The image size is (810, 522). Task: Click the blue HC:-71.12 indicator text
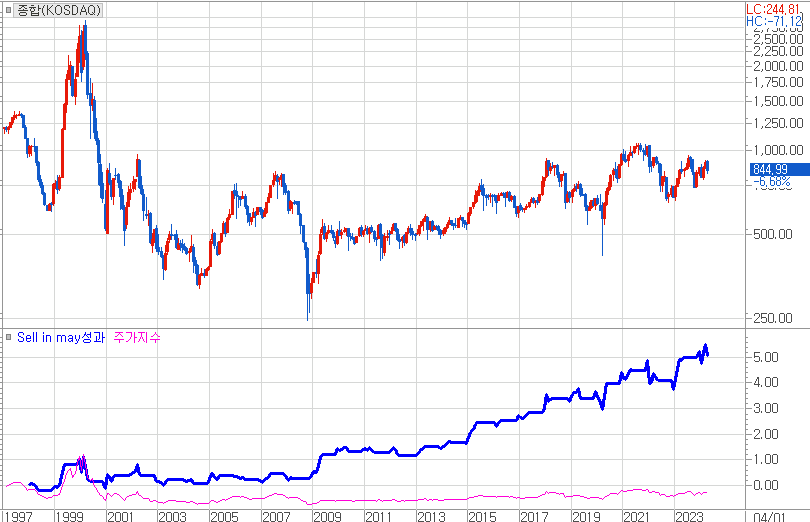775,20
